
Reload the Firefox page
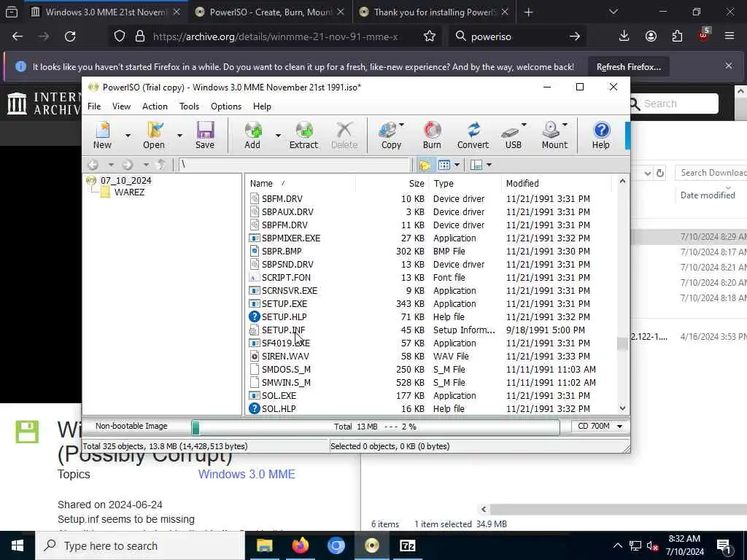pyautogui.click(x=70, y=36)
